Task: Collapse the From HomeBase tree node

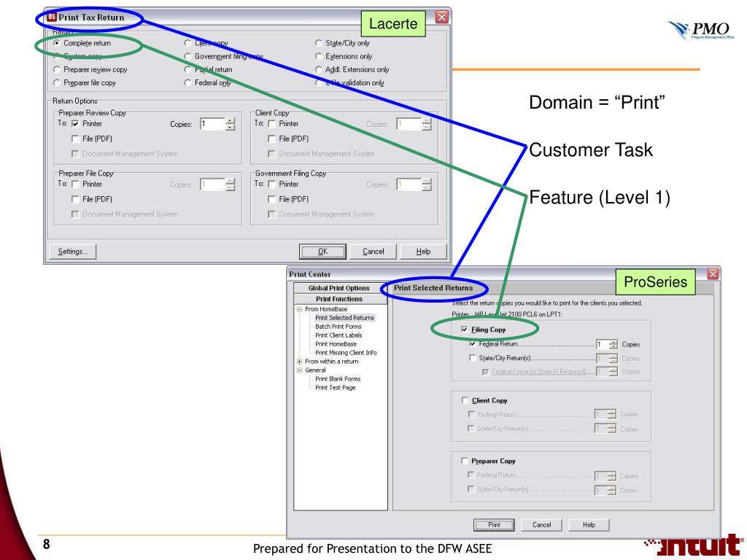Action: tap(300, 309)
